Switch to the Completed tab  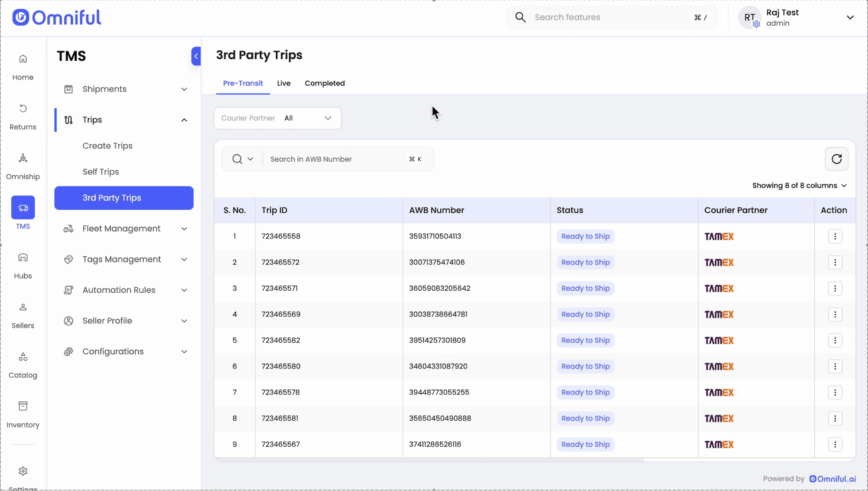tap(324, 83)
